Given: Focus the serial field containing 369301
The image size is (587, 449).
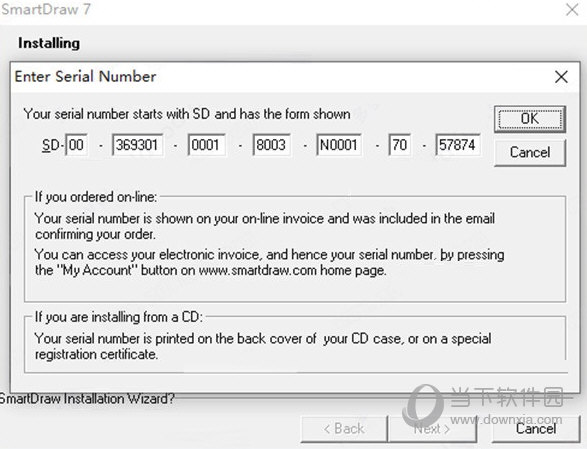Looking at the screenshot, I should [137, 145].
